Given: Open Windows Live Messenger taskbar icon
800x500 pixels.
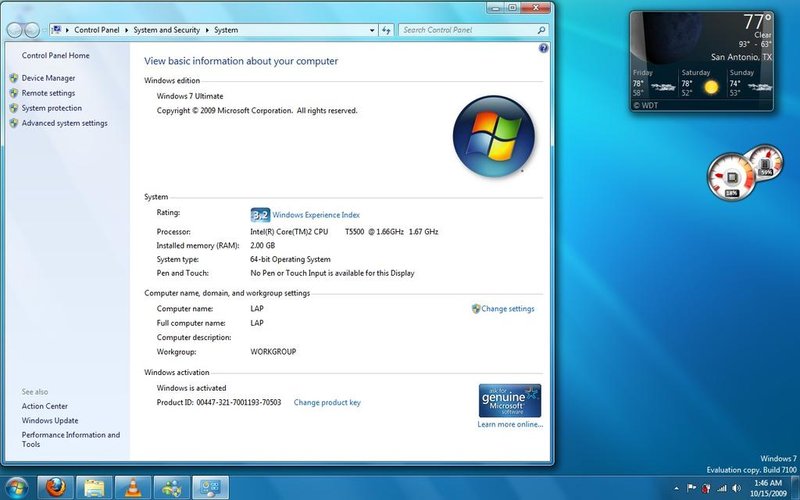Looking at the screenshot, I should tap(172, 488).
